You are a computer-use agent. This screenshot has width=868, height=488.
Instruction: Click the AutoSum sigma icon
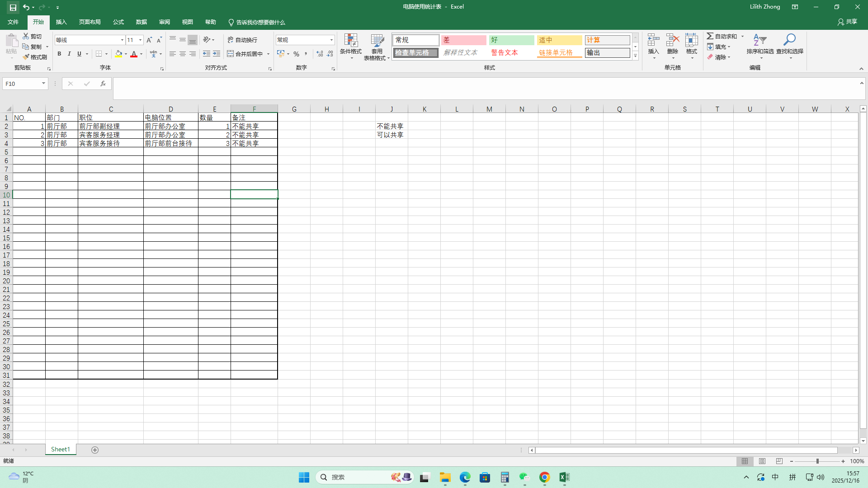(x=710, y=36)
